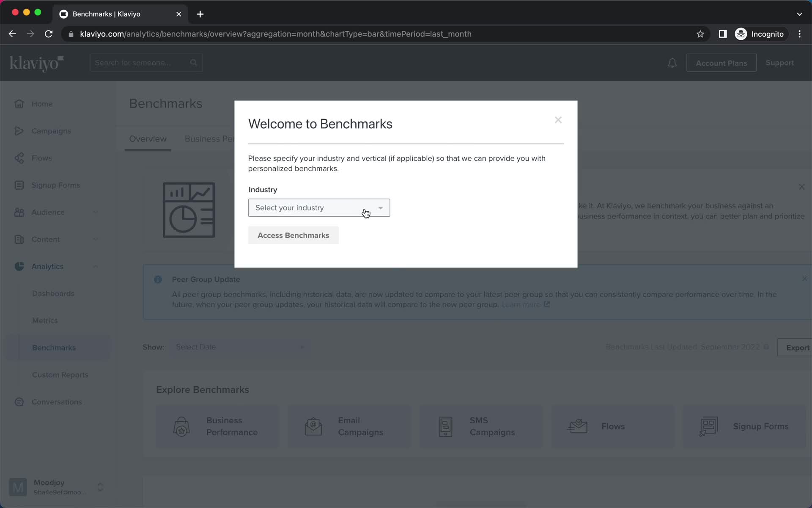This screenshot has width=812, height=508.
Task: Reload the page
Action: (49, 34)
